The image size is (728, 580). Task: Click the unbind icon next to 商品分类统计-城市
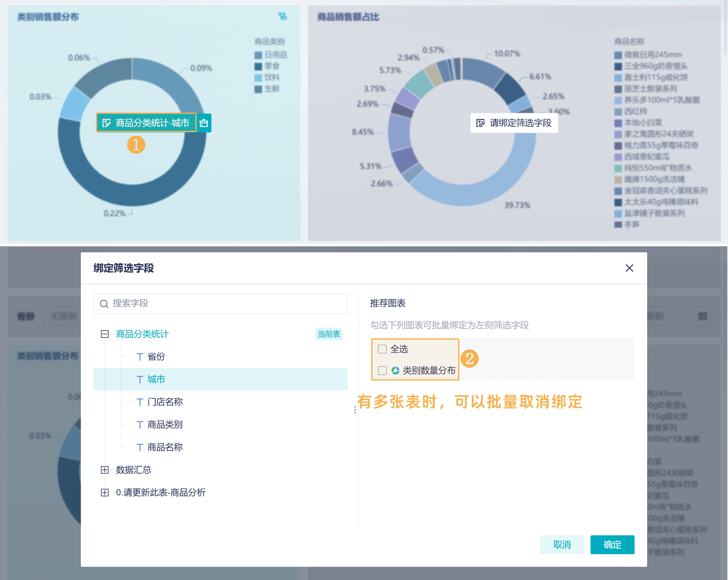pos(204,123)
